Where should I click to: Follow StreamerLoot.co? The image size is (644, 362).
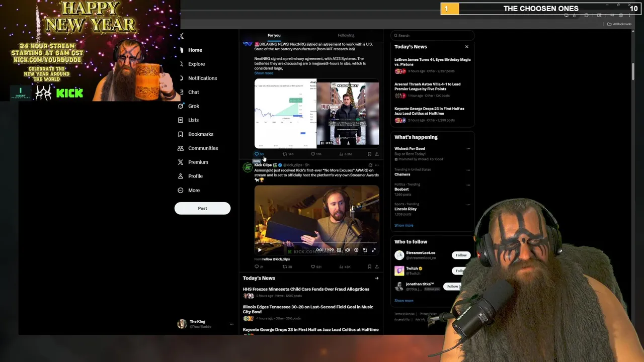[x=461, y=255]
